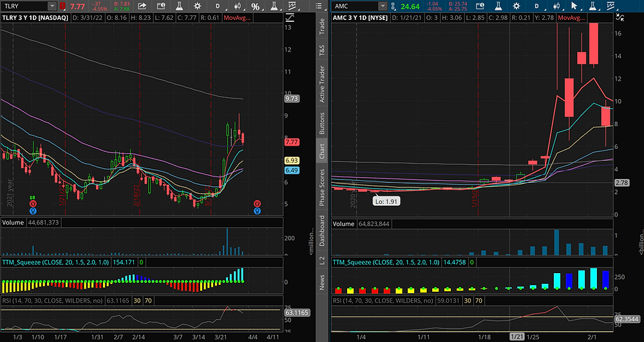The height and width of the screenshot is (342, 644).
Task: Open the Trade side tab
Action: [x=322, y=26]
